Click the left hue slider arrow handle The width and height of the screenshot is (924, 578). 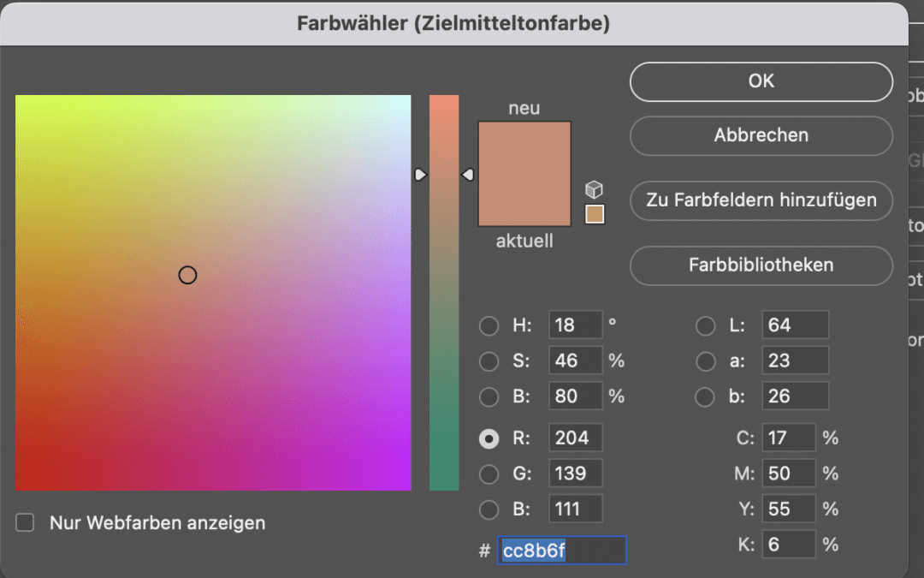coord(419,175)
